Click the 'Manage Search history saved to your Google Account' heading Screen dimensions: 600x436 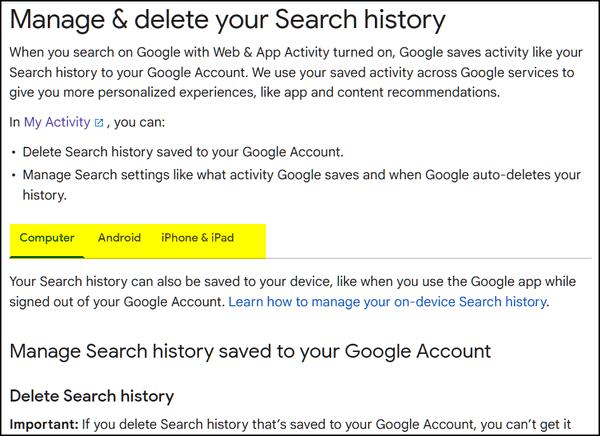click(250, 351)
